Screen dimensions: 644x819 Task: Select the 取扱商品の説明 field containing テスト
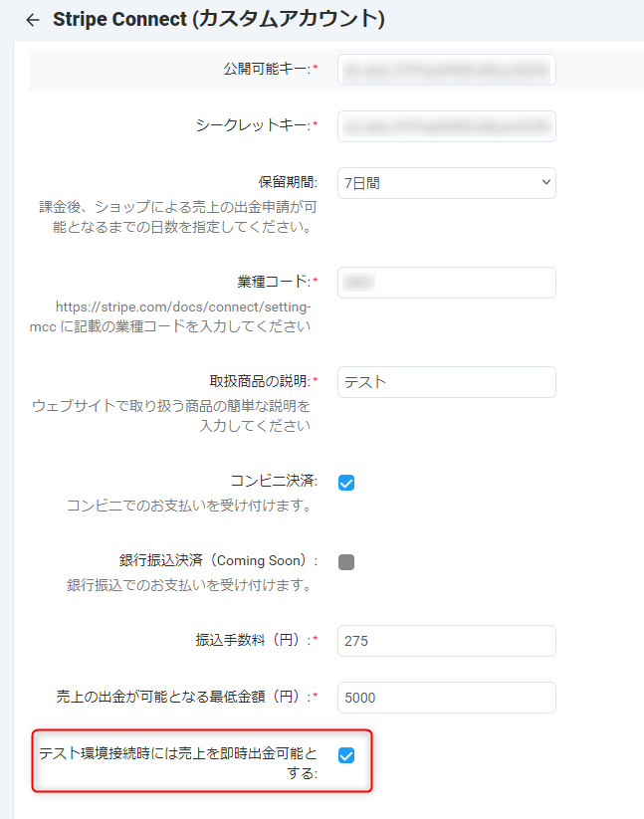coord(446,382)
